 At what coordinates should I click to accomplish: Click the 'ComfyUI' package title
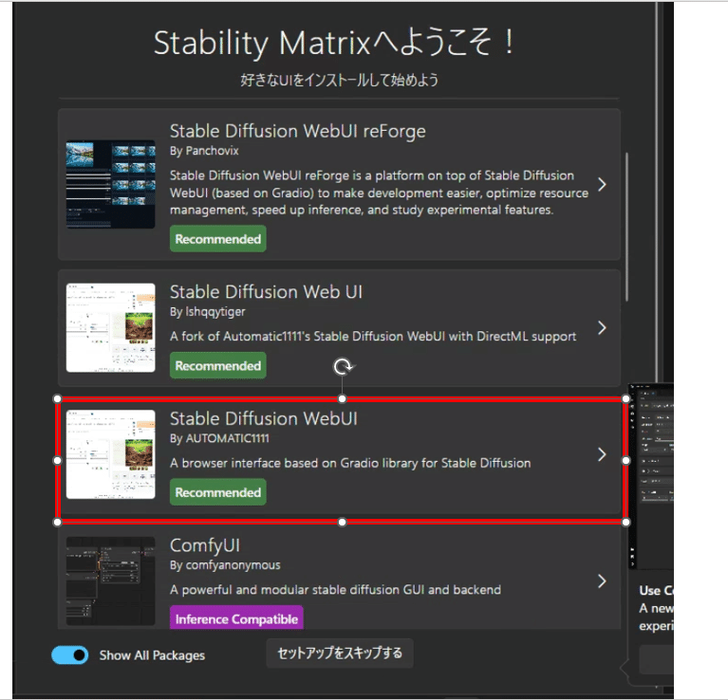[x=205, y=546]
